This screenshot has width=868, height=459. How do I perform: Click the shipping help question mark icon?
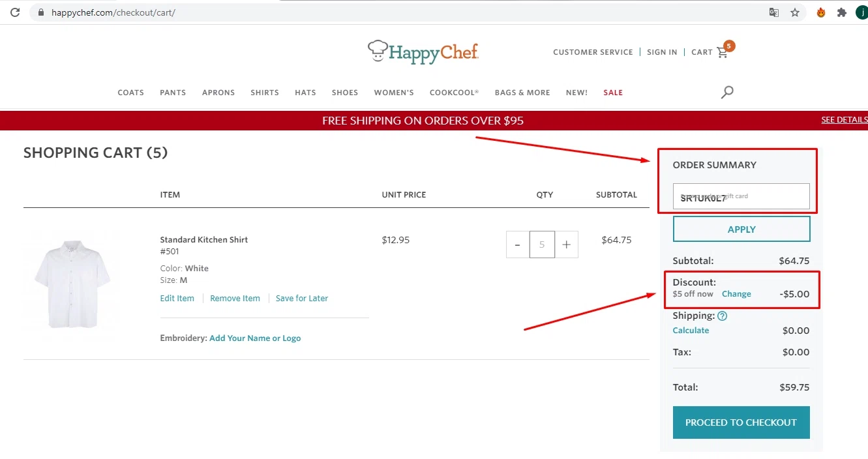tap(722, 316)
